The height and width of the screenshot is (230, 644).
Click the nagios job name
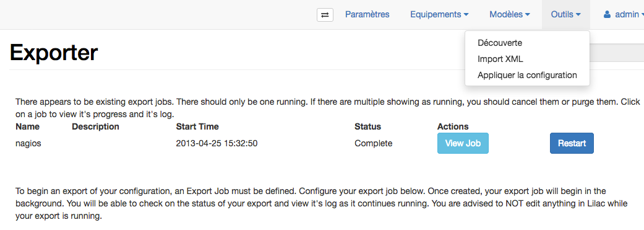(28, 144)
